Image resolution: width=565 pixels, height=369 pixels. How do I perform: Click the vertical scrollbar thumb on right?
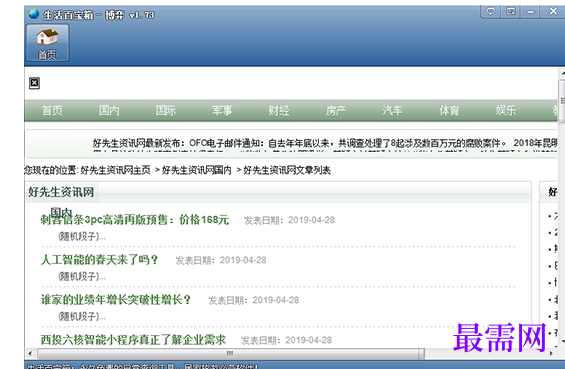[x=562, y=102]
